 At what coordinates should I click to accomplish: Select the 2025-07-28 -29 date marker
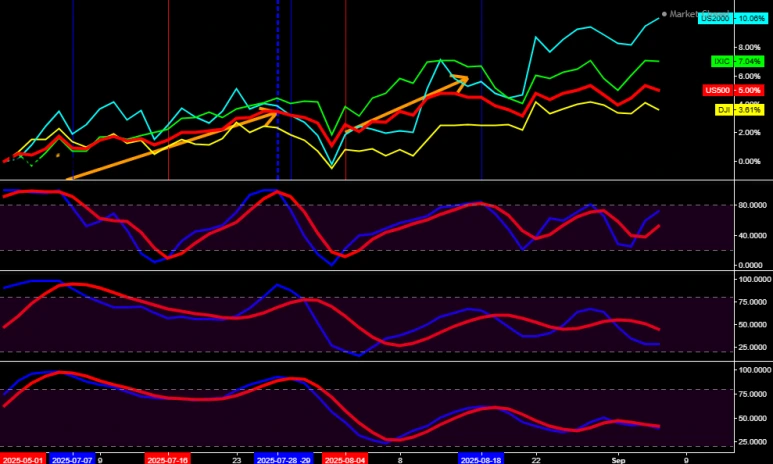point(284,460)
